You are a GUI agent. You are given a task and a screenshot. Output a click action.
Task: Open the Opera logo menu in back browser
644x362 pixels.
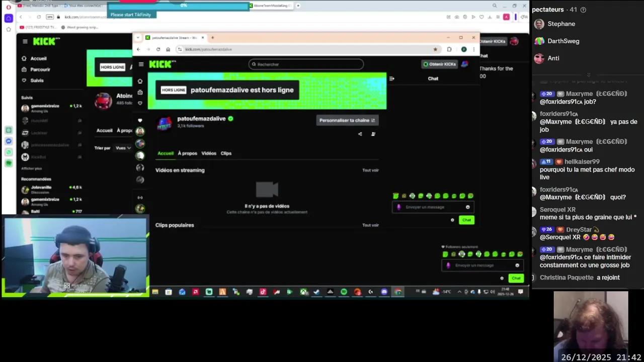point(9,8)
